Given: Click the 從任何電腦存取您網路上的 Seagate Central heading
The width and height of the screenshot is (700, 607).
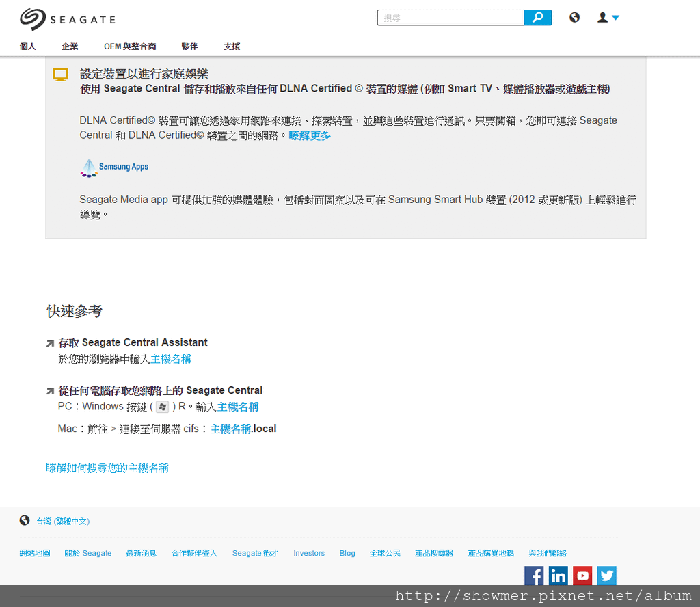Looking at the screenshot, I should coord(160,390).
